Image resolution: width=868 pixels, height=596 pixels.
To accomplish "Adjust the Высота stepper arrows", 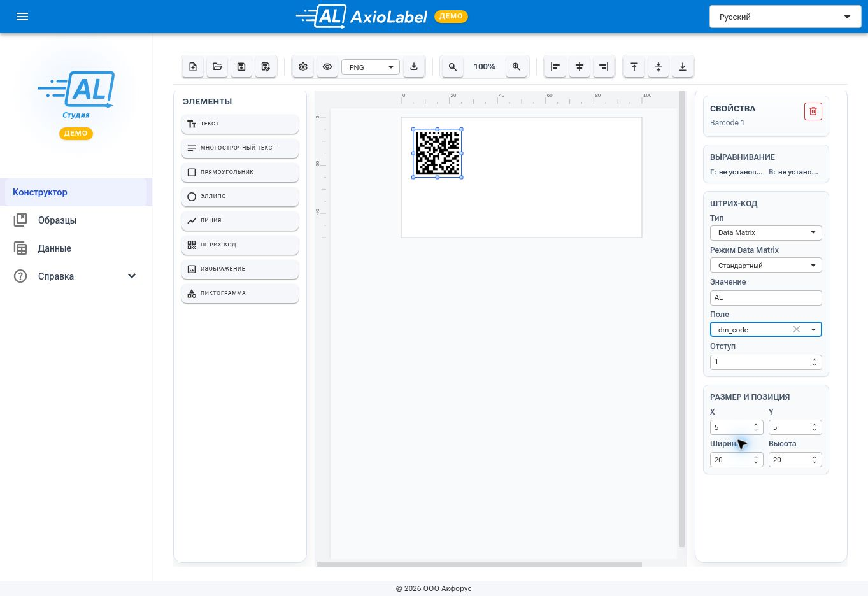I will pos(815,460).
